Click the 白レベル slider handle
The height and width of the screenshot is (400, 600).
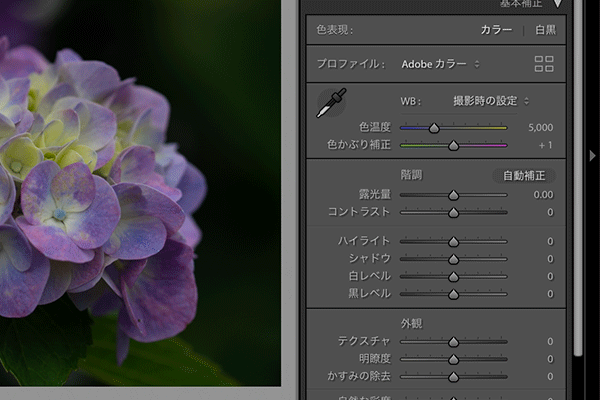(453, 277)
